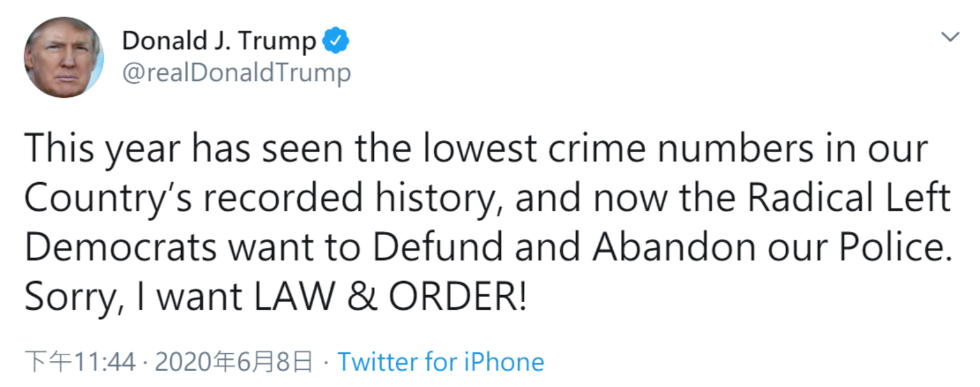Click the display name Donald J. Trump

tap(219, 42)
